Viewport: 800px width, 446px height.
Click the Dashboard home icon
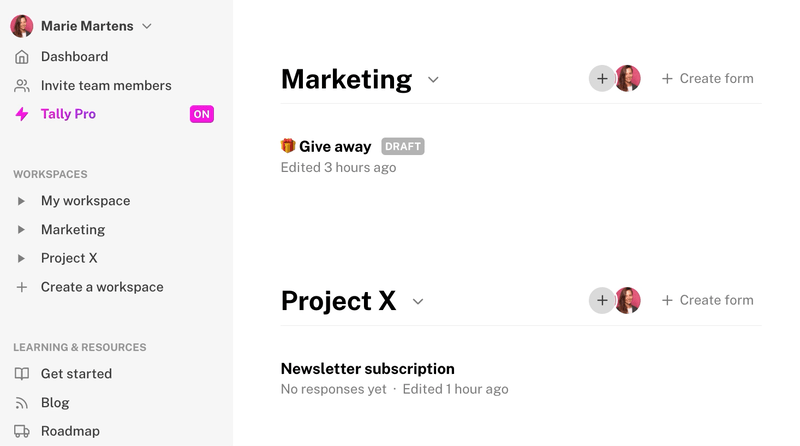(21, 57)
